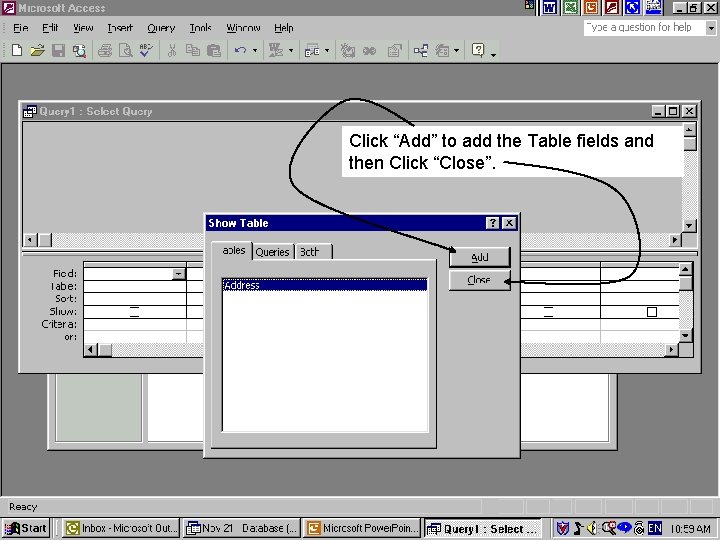Click the Windows Start button

tap(26, 529)
